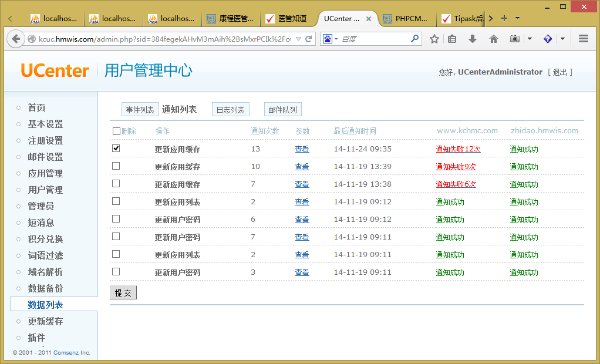Open the downloads arrow icon
The image size is (600, 364).
click(473, 39)
